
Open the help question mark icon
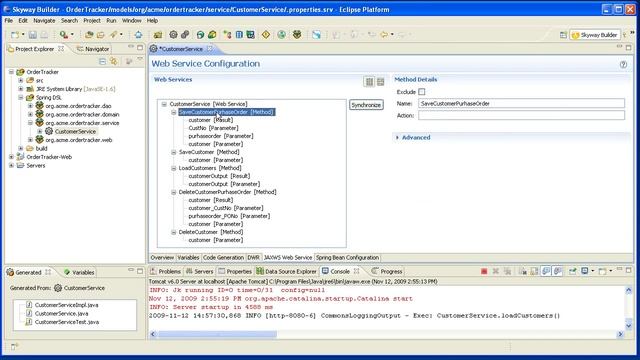(623, 64)
